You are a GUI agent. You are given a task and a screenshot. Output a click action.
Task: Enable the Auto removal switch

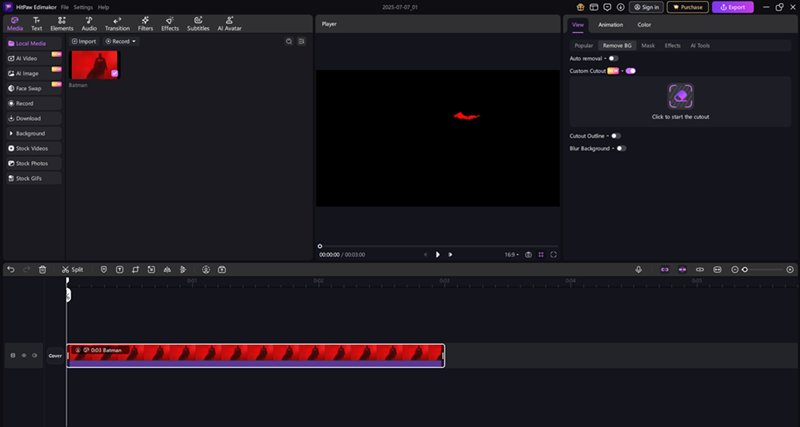613,58
